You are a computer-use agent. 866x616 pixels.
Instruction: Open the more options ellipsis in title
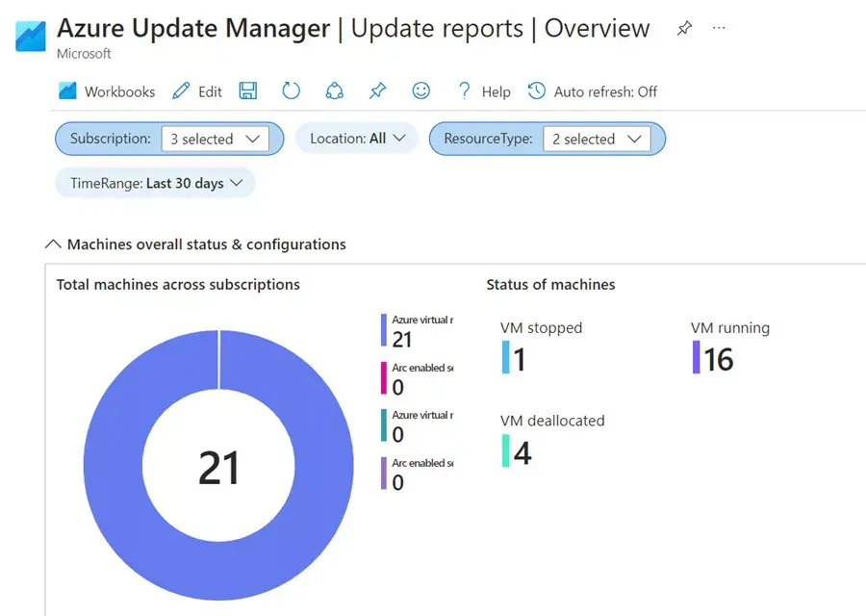coord(719,28)
